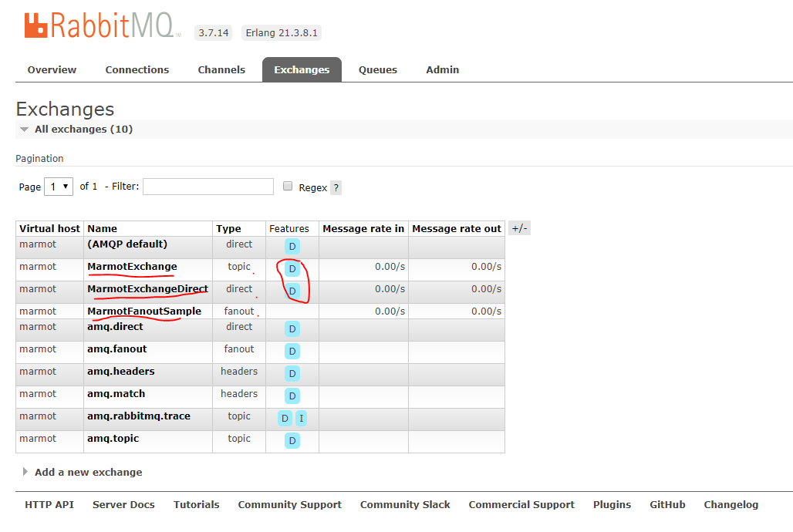Open the amq.fanout exchange

click(116, 349)
